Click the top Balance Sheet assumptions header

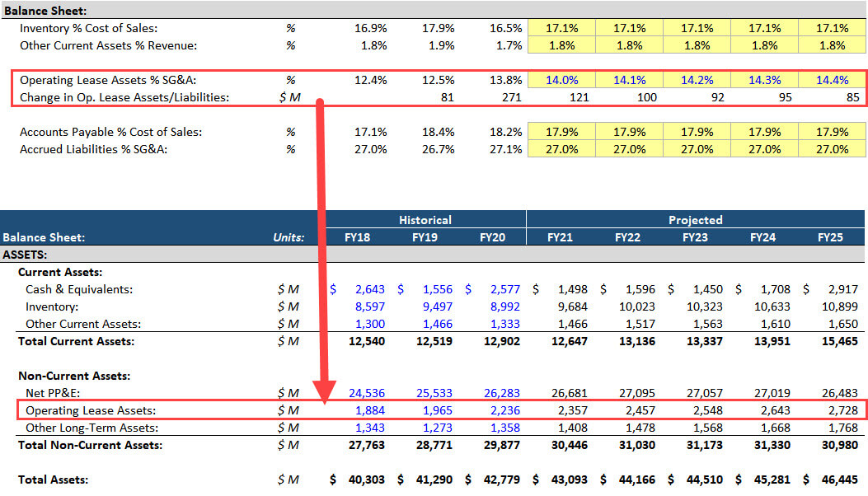(45, 11)
